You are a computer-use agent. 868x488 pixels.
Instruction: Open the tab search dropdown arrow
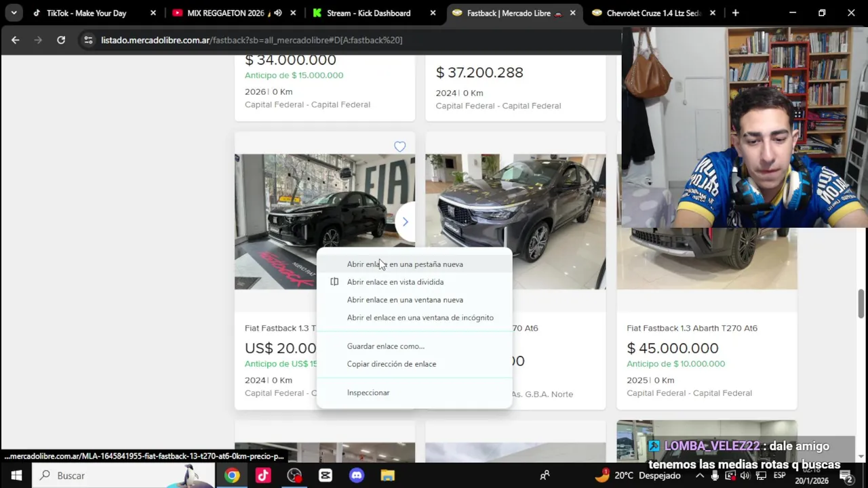pyautogui.click(x=14, y=13)
